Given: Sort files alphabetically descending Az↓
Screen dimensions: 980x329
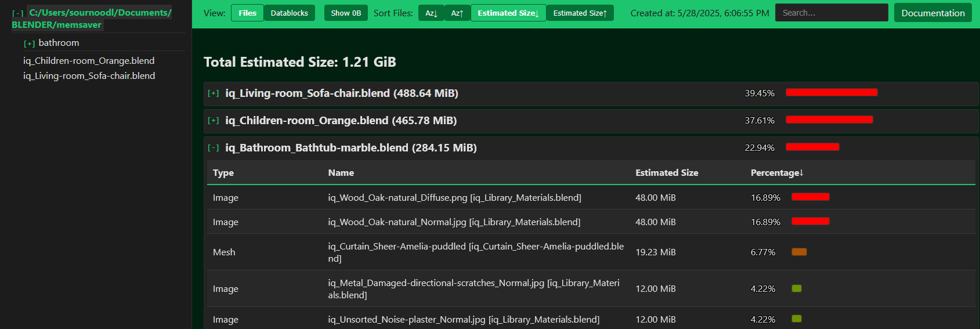Looking at the screenshot, I should 431,13.
